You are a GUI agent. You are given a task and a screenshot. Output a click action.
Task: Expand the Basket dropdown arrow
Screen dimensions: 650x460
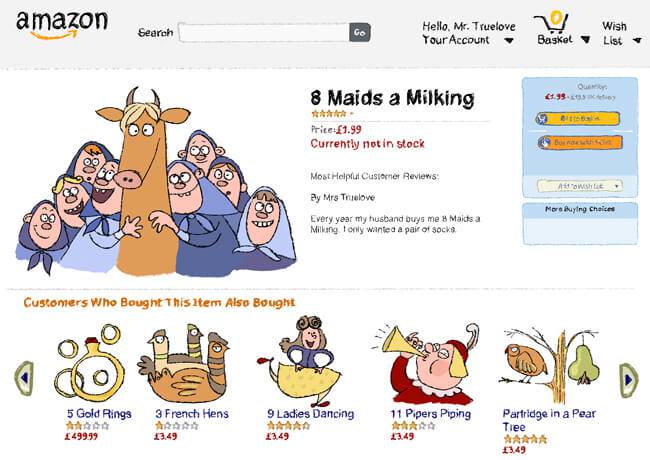click(585, 39)
